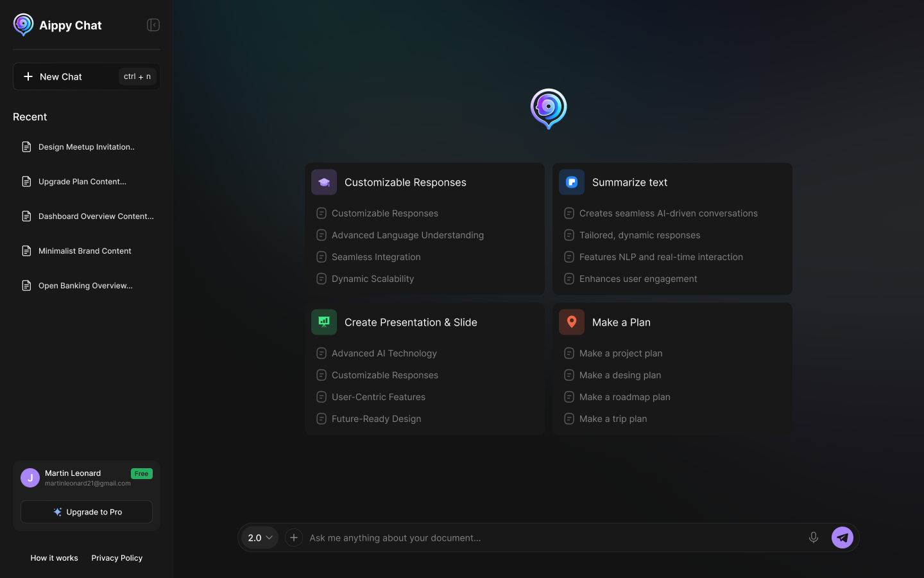Choose Advanced AI Technology prompt
This screenshot has height=578, width=924.
point(384,353)
